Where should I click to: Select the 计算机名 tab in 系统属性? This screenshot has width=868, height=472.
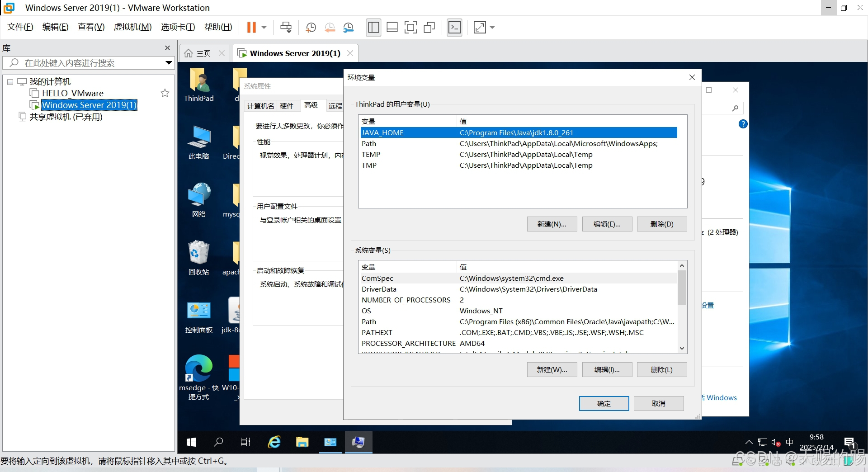click(x=261, y=106)
